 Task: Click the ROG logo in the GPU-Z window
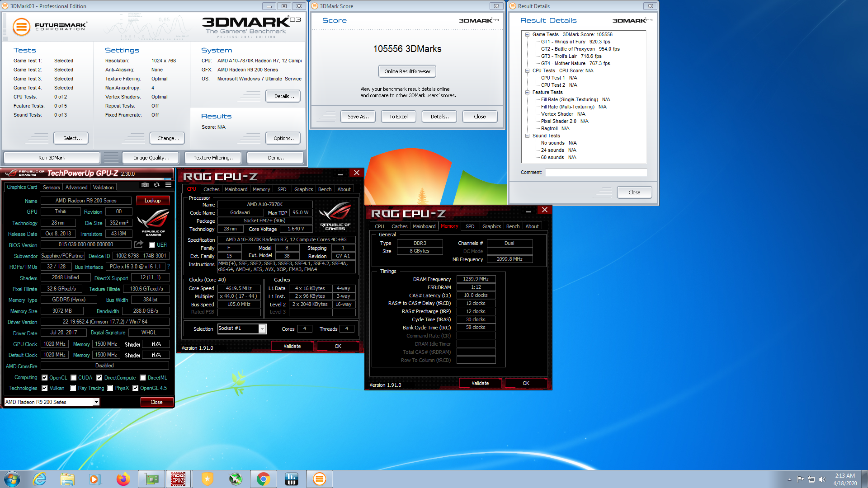pos(153,222)
